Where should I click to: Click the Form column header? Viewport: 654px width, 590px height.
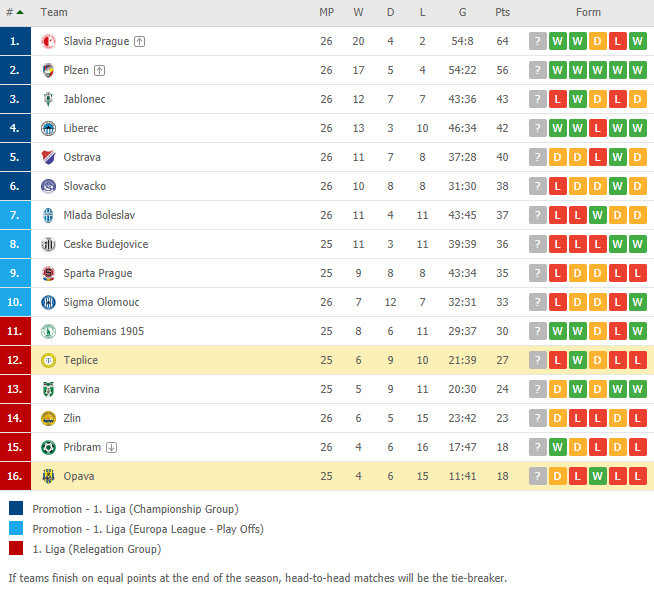588,13
